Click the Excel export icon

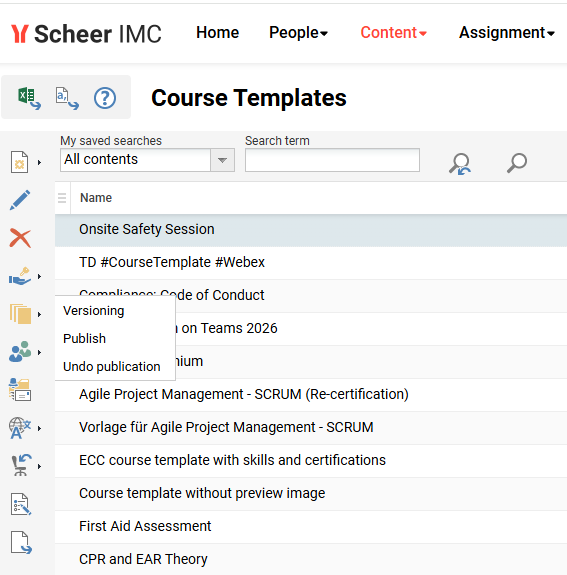[29, 98]
